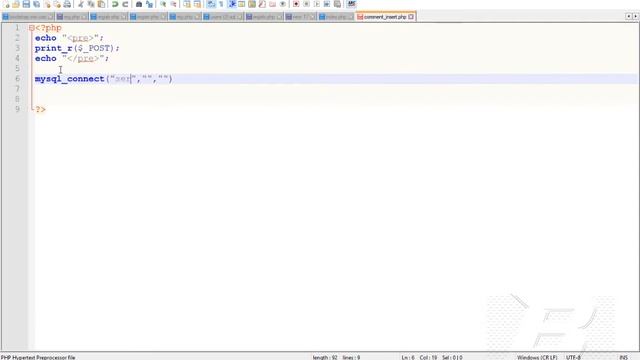Collapse the PHP block fold marker at line 1
Viewport: 640px width, 360px height.
(31, 28)
